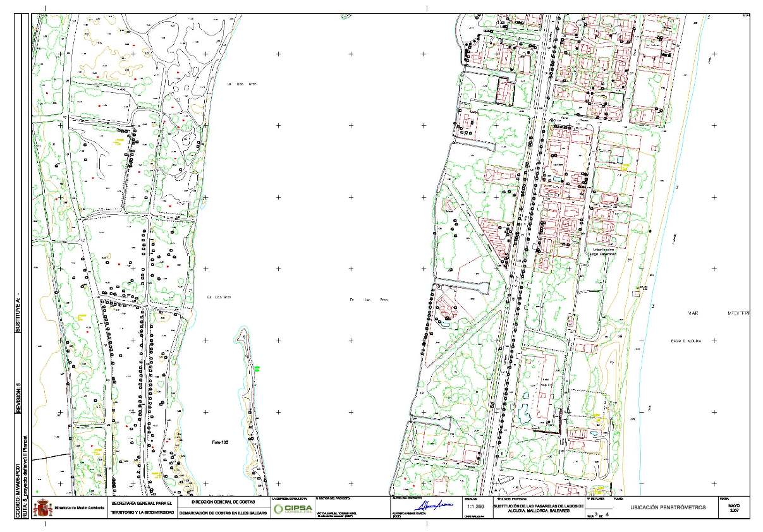This screenshot has width=763, height=532.
Task: Click the 'Foto 105' map label
Action: (219, 442)
